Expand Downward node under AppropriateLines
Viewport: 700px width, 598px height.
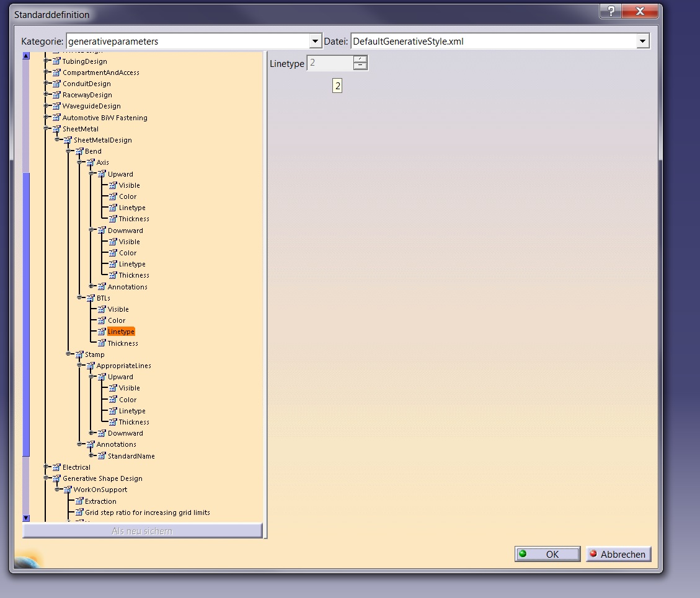click(x=91, y=433)
